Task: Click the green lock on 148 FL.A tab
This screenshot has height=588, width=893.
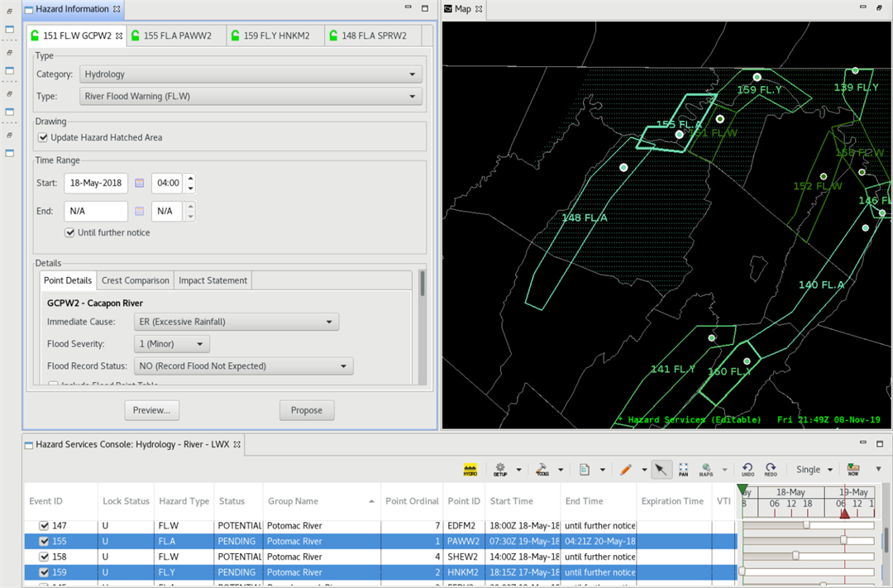Action: tap(333, 36)
